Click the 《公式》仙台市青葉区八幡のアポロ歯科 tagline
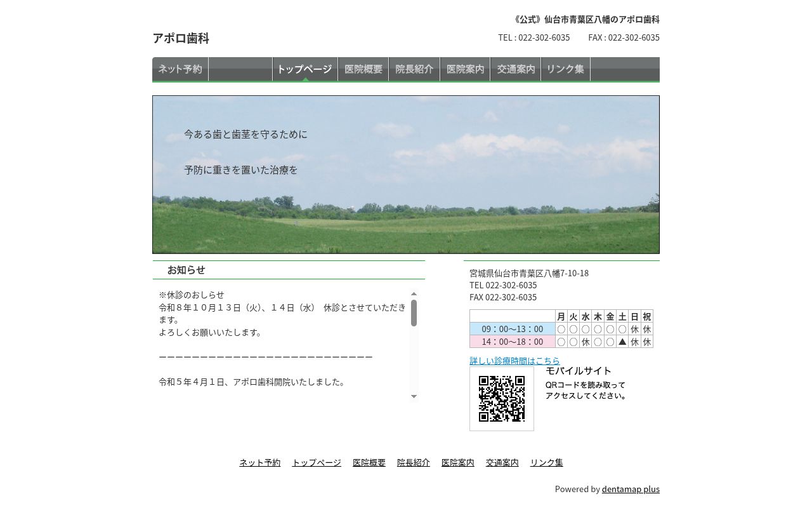812x508 pixels. 585,20
